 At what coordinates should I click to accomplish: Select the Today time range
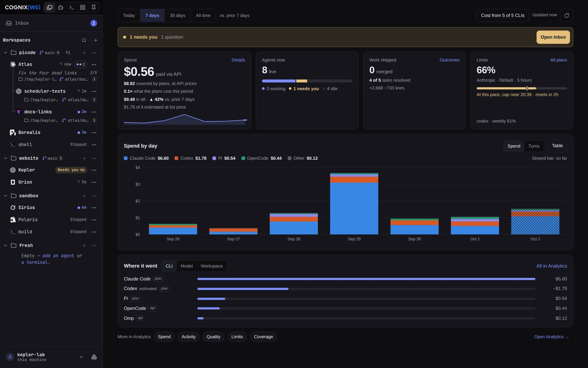[129, 16]
